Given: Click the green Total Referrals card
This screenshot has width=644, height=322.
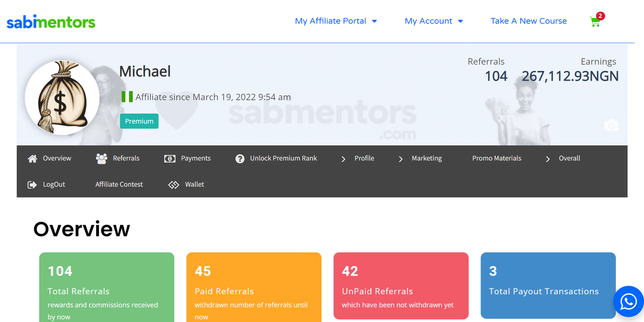Looking at the screenshot, I should pyautogui.click(x=107, y=287).
